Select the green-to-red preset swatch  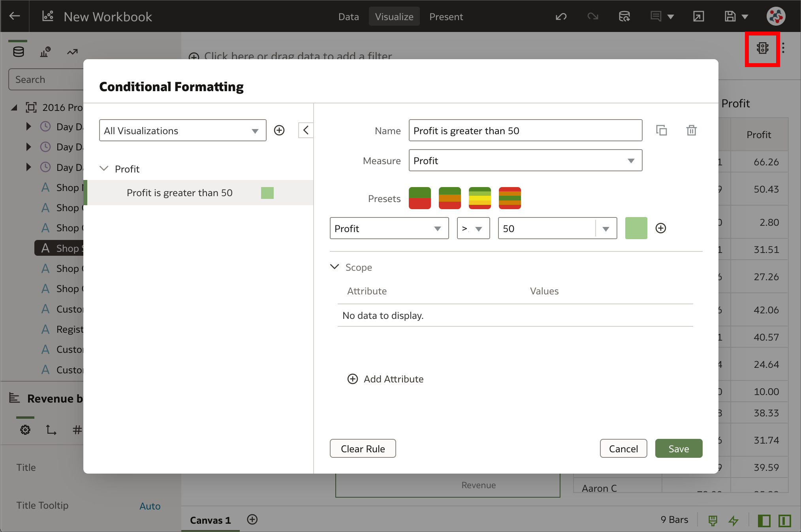(x=419, y=198)
